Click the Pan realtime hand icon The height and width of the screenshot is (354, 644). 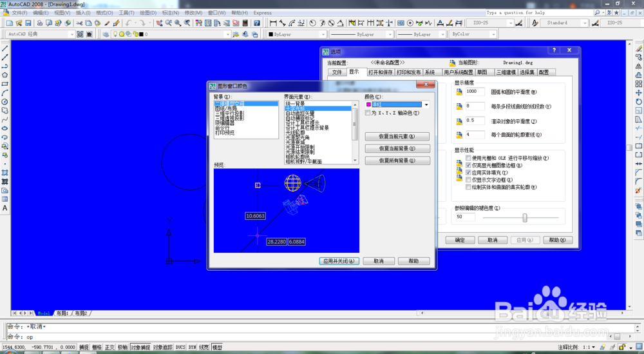pos(159,23)
